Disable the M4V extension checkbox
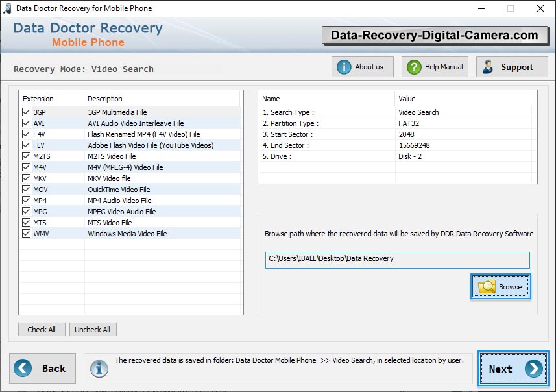This screenshot has height=392, width=556. click(x=26, y=167)
